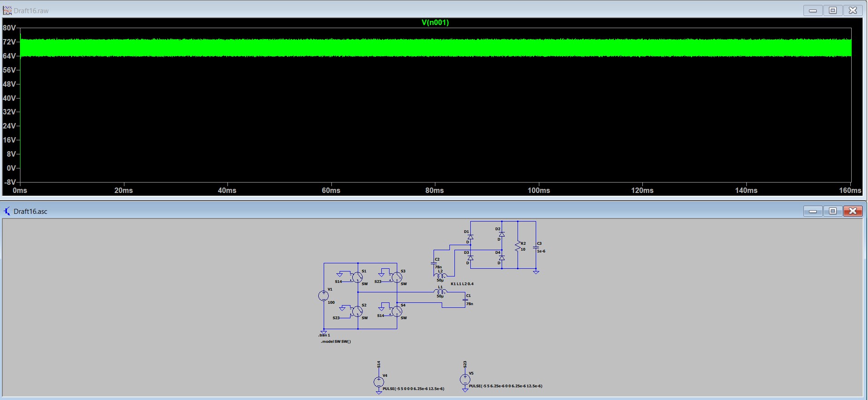Close the Draft16.raw waveform window
The width and height of the screenshot is (868, 400).
[853, 10]
